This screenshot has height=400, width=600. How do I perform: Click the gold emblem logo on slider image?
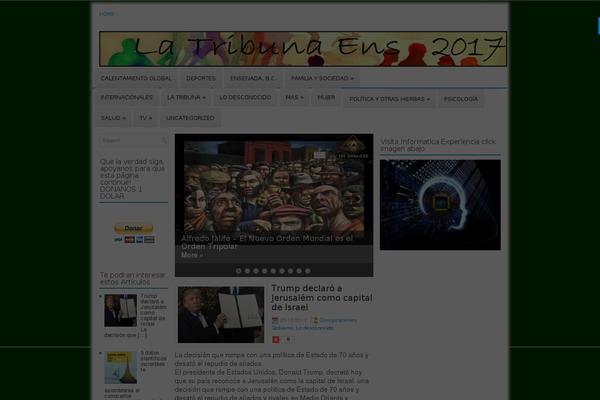(x=353, y=147)
